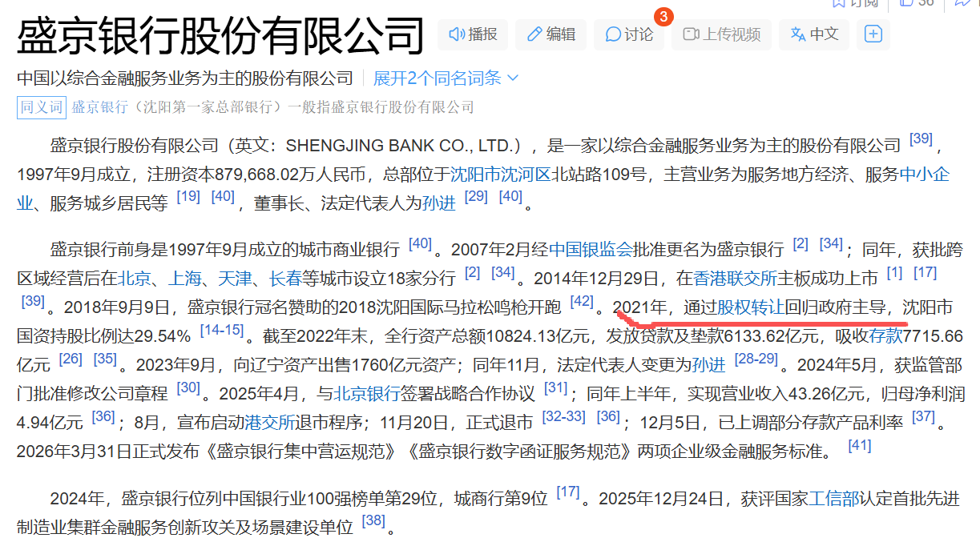Open the 天津 city link
980x550 pixels.
click(235, 278)
